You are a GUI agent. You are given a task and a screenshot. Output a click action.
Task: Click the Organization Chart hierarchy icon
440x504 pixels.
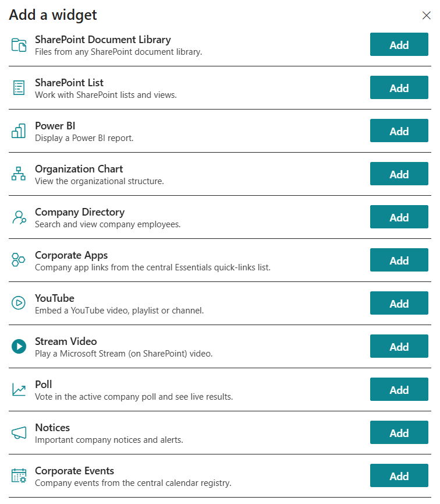[19, 174]
